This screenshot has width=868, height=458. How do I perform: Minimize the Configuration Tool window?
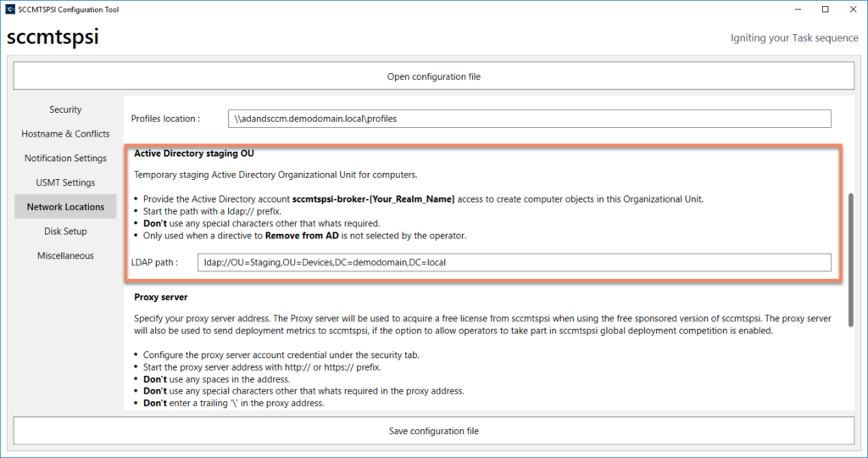[x=797, y=9]
